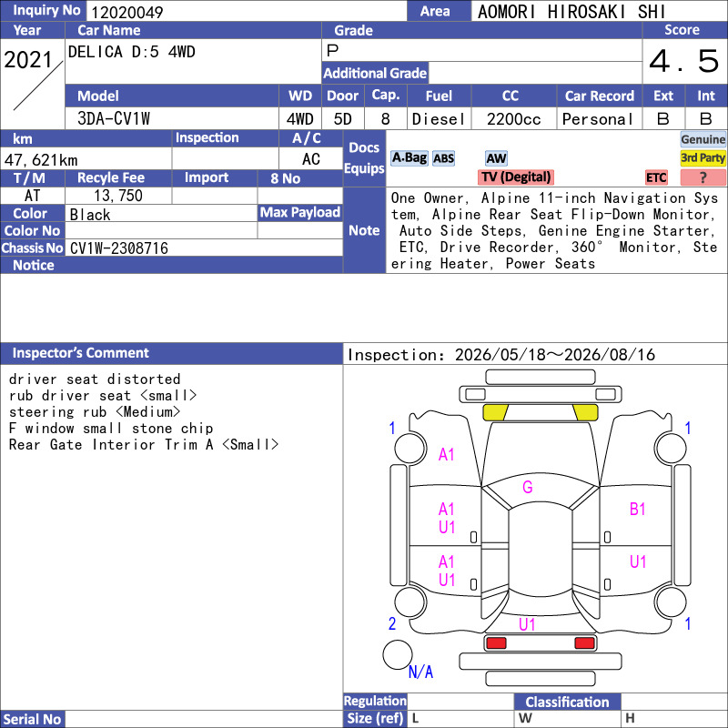Click the Genuine equipment badge
The image size is (728, 728).
[703, 139]
